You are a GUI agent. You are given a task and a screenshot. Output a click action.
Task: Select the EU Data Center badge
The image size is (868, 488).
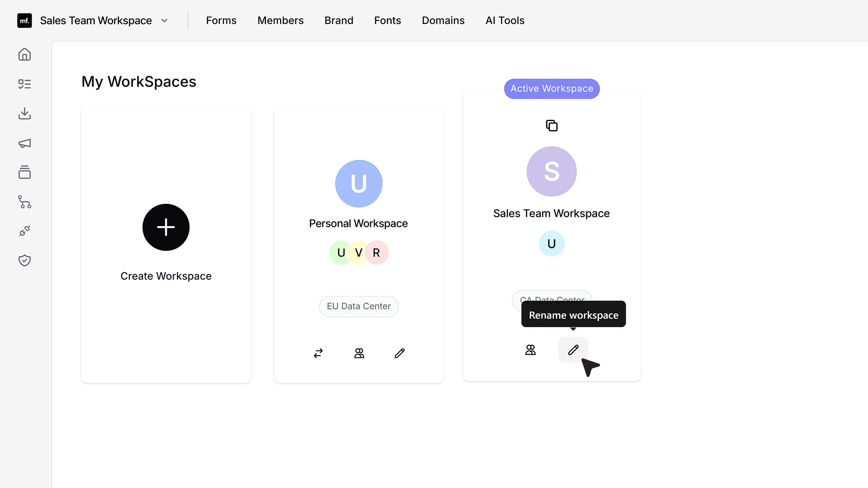(359, 306)
